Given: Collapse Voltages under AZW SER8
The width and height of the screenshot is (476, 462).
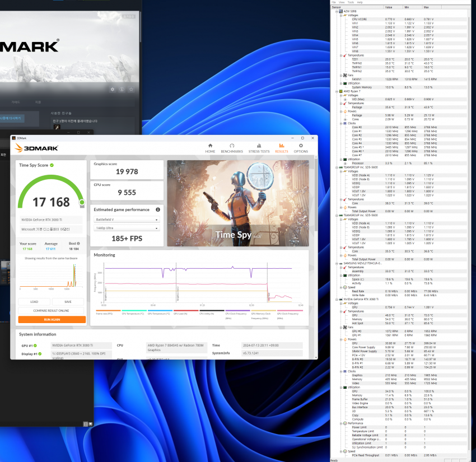Looking at the screenshot, I should [x=341, y=15].
